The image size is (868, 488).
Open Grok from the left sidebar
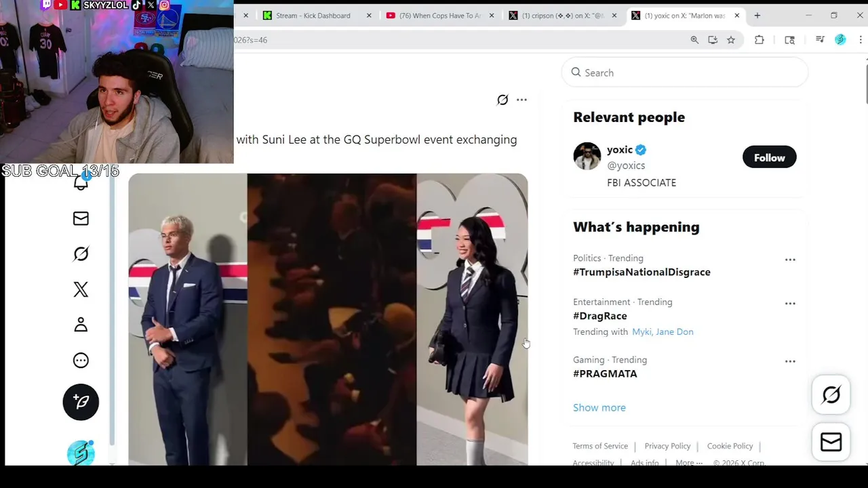81,254
